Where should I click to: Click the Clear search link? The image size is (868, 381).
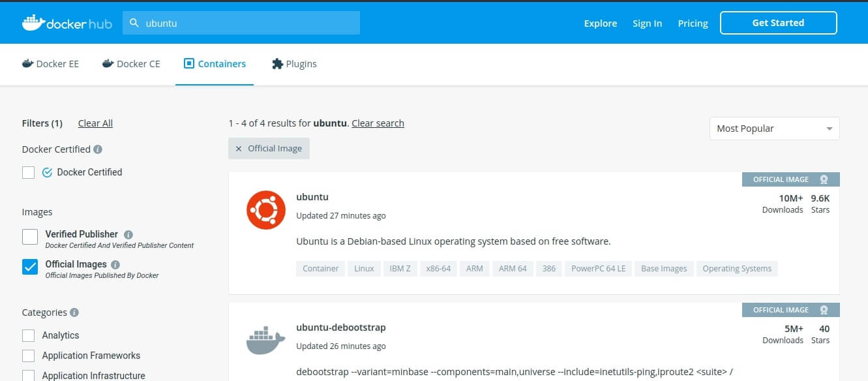pos(378,123)
